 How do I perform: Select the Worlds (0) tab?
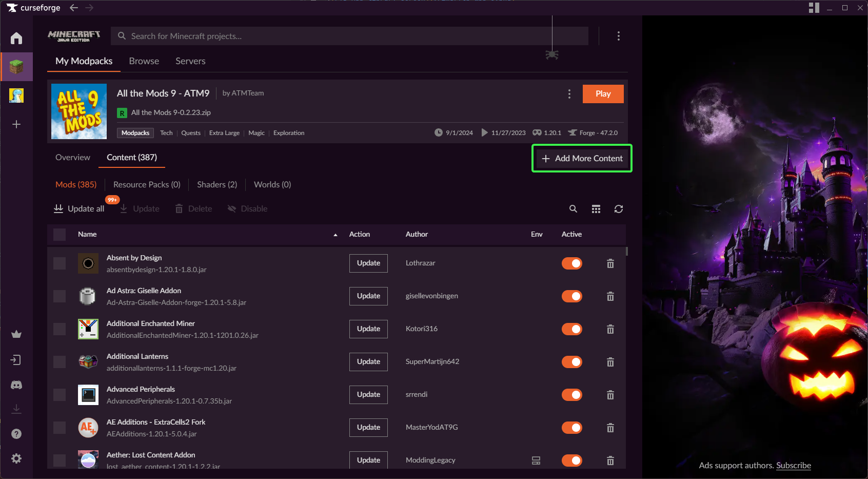tap(272, 184)
